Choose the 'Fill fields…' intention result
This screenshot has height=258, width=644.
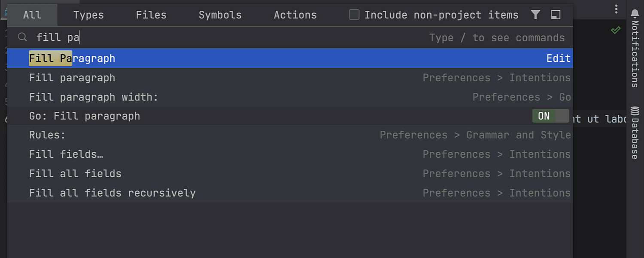tap(66, 154)
